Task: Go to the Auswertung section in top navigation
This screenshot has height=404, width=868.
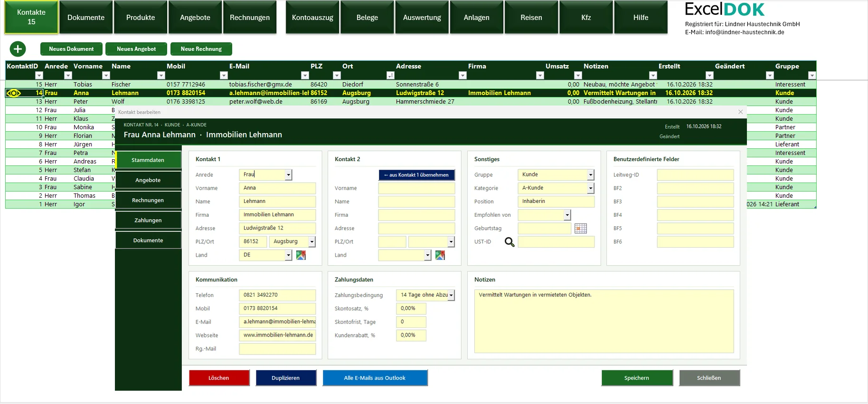Action: (x=422, y=18)
